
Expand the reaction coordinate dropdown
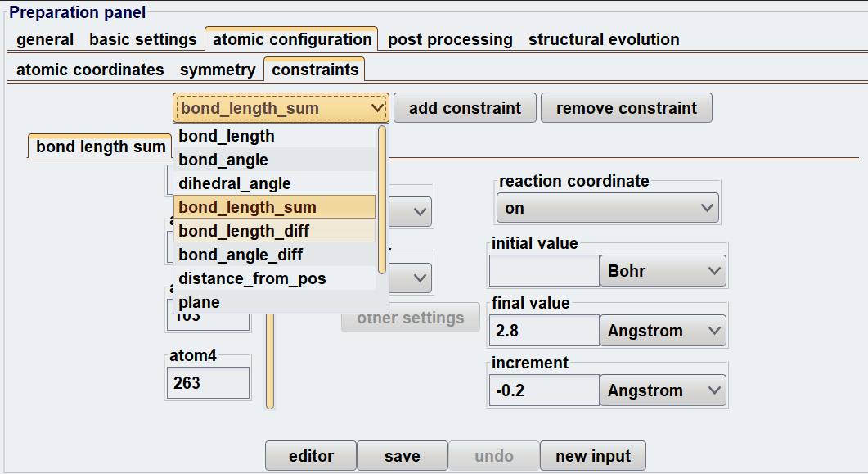[x=608, y=208]
